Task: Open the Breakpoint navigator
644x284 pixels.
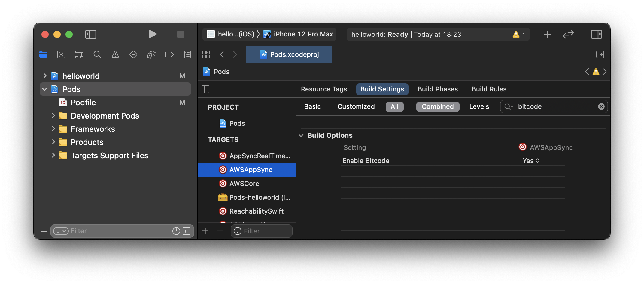Action: click(169, 54)
